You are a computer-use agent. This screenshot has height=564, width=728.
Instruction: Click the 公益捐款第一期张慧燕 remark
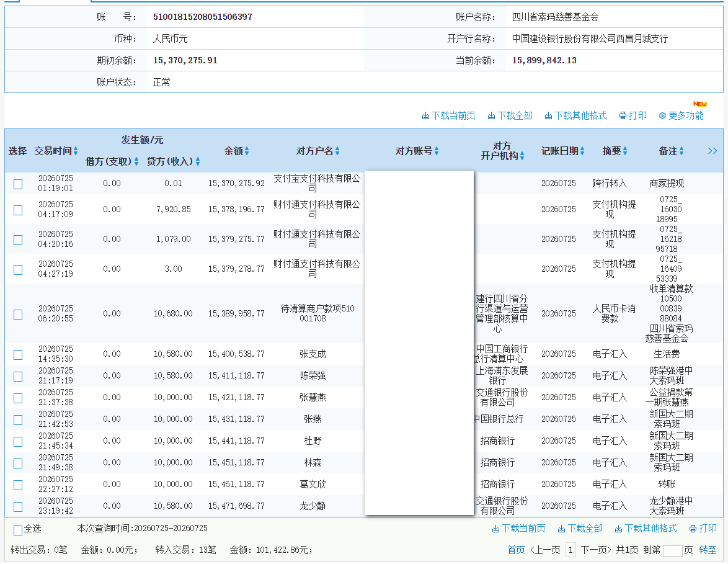[668, 397]
